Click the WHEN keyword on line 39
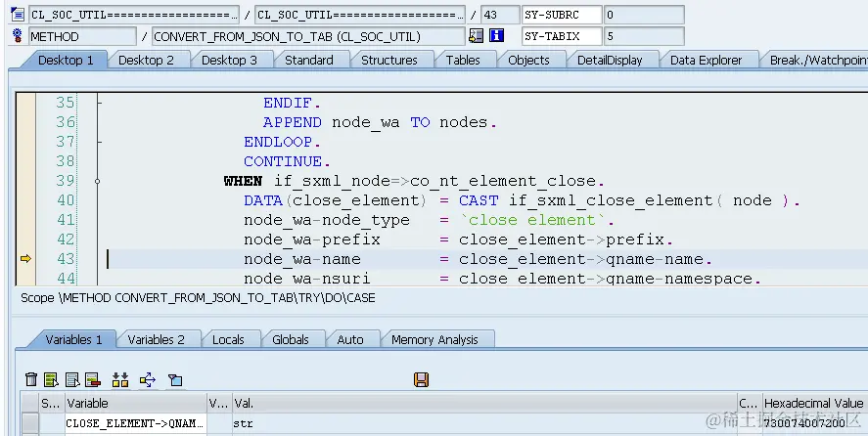Image resolution: width=868 pixels, height=436 pixels. click(243, 181)
